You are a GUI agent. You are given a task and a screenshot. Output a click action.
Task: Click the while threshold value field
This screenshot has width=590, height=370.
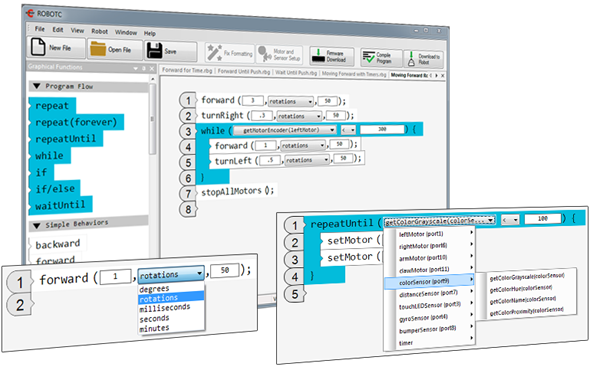click(x=382, y=129)
